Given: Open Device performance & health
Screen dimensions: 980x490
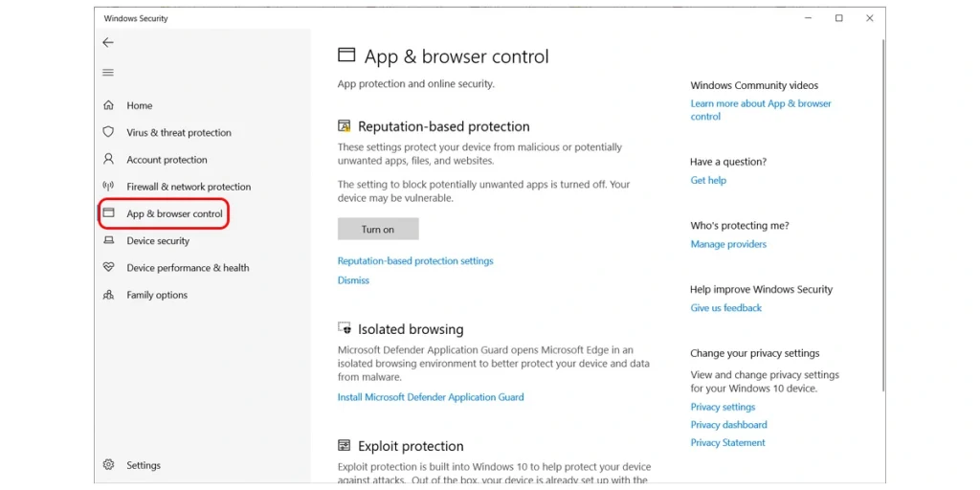Looking at the screenshot, I should tap(189, 268).
